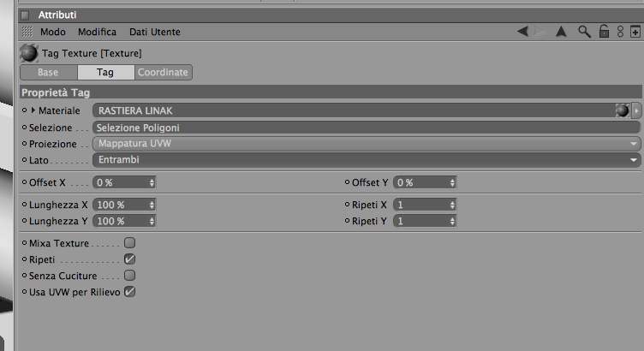Click the new panel plus icon
The height and width of the screenshot is (351, 644).
[x=635, y=32]
